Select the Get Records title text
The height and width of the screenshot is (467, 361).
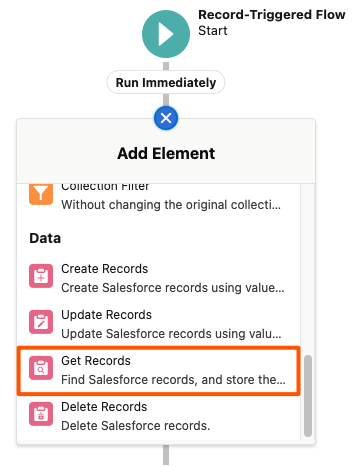point(96,361)
